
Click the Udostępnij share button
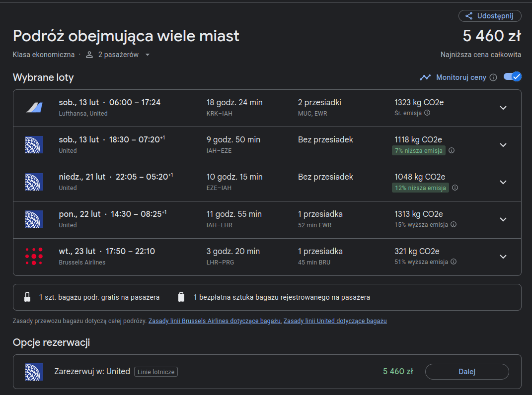point(490,16)
